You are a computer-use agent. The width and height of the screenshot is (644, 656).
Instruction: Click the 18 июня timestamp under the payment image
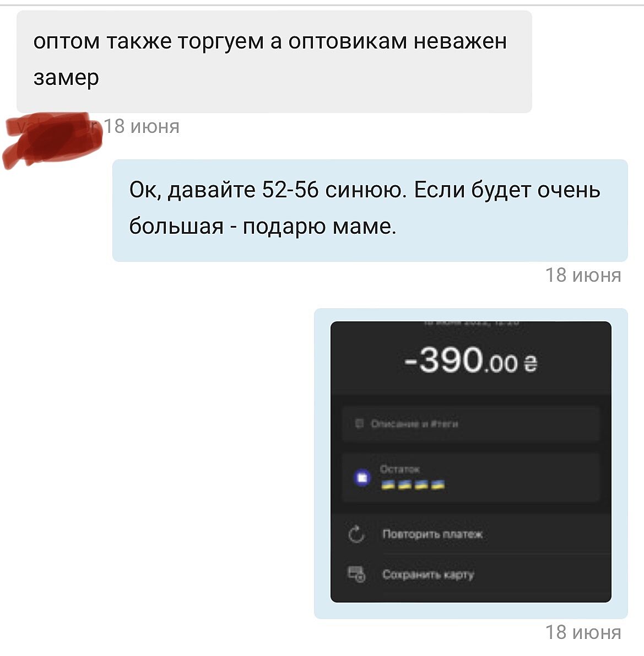(583, 632)
